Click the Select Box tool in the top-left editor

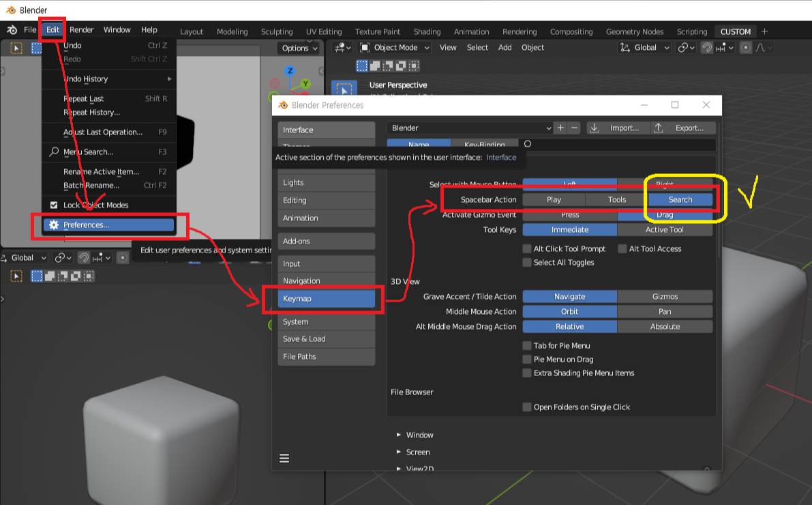[16, 48]
